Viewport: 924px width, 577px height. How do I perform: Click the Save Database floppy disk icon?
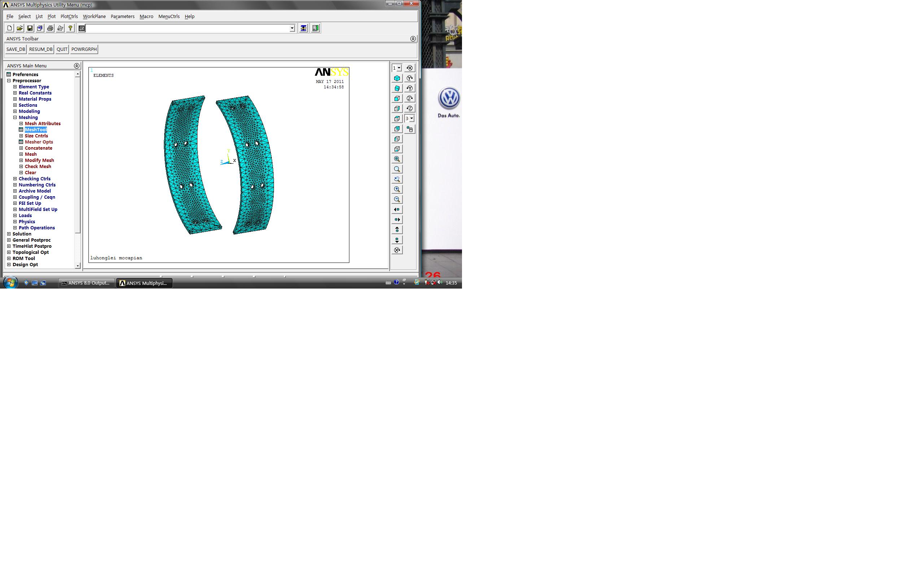click(30, 28)
